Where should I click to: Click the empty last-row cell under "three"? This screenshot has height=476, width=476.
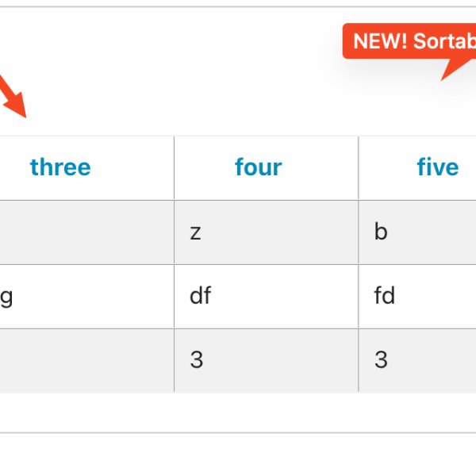point(87,359)
